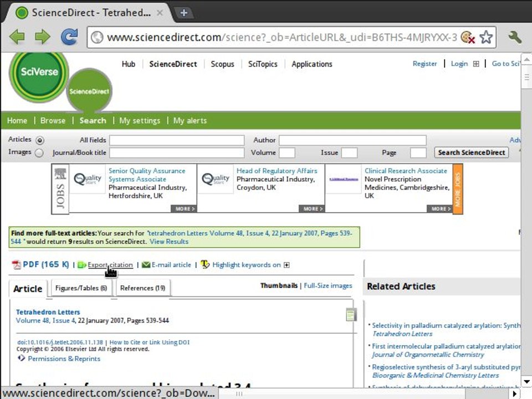Open Clinical Research Associate job link
The height and width of the screenshot is (399, 532).
(406, 171)
